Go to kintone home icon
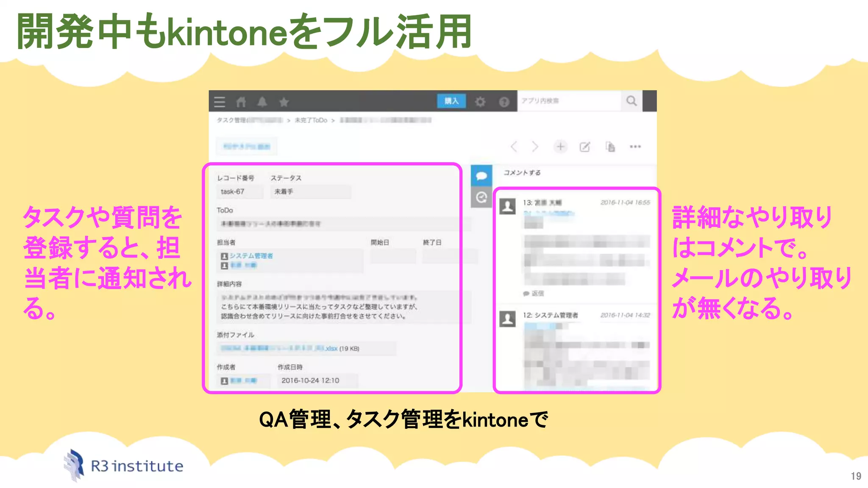The image size is (868, 488). pyautogui.click(x=241, y=102)
